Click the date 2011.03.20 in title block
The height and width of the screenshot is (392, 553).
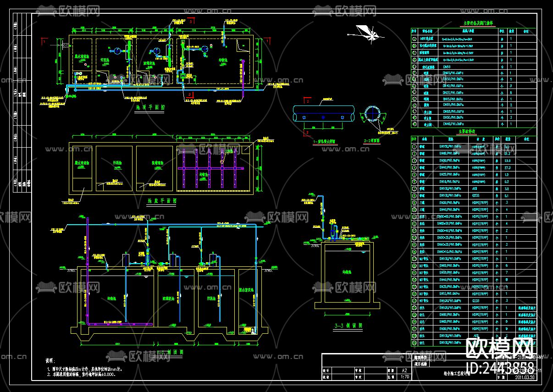point(525,377)
